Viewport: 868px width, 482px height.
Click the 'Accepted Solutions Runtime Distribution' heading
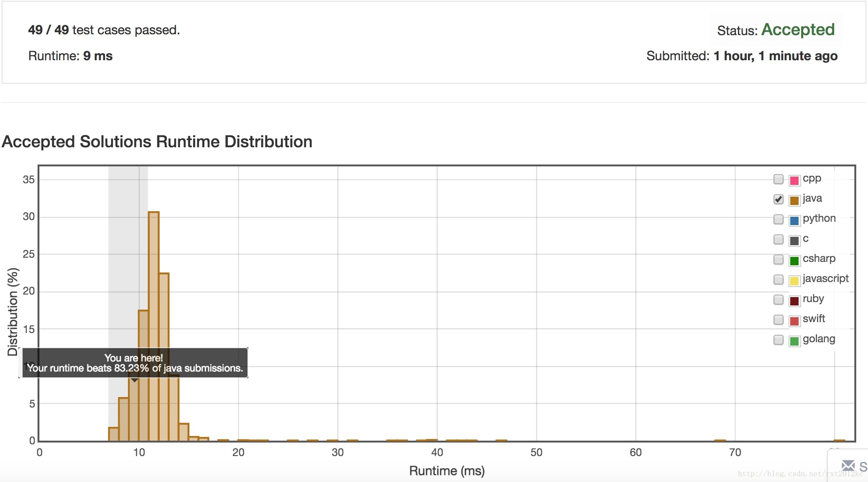157,142
